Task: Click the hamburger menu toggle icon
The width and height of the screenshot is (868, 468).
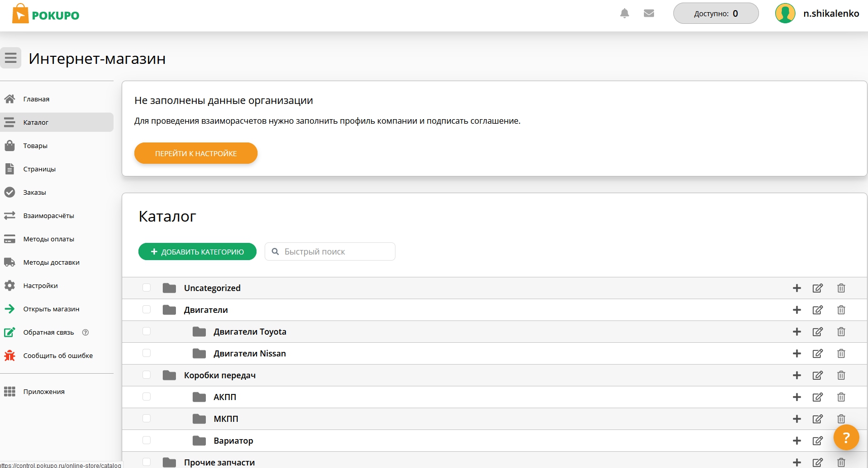Action: pos(11,58)
